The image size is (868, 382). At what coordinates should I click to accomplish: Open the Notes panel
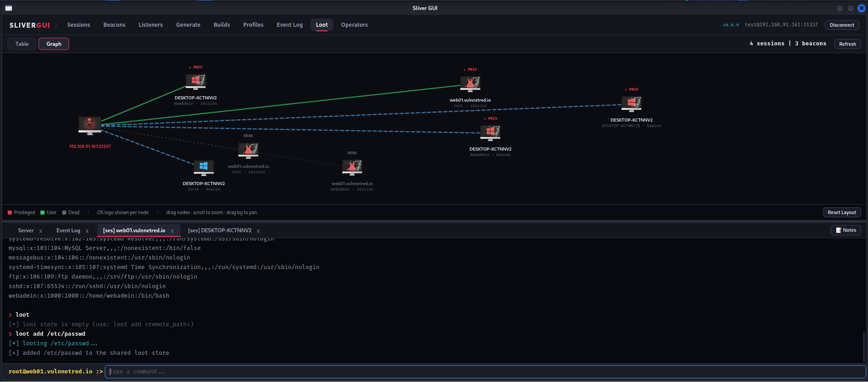(846, 230)
